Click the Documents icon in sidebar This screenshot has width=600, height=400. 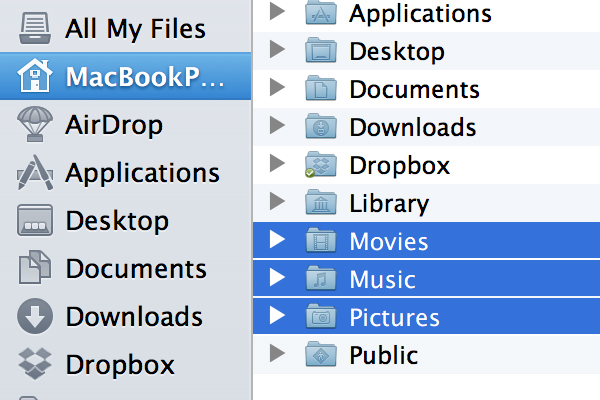point(34,267)
